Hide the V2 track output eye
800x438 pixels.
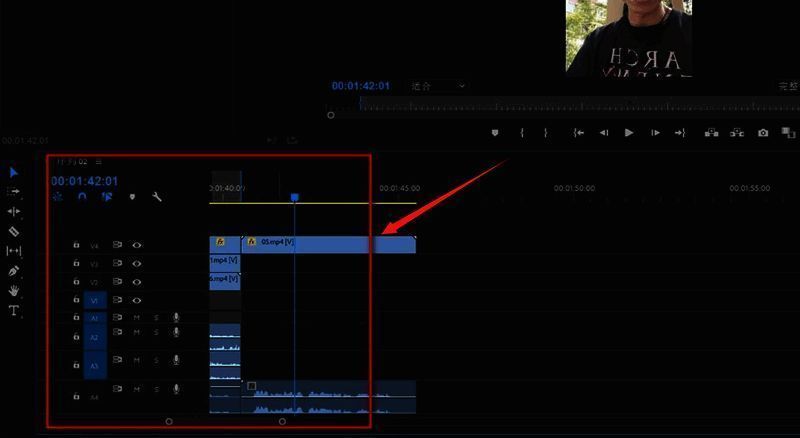point(137,282)
